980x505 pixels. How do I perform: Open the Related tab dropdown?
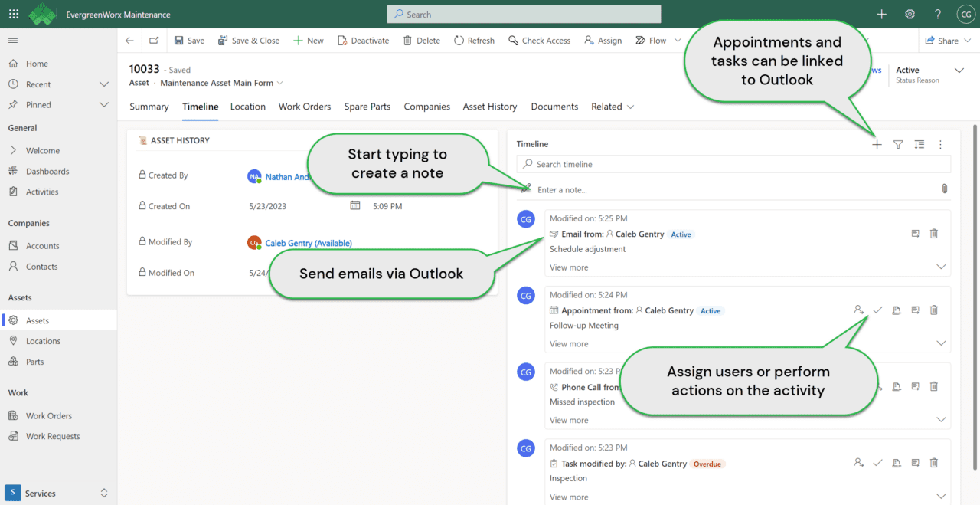(x=612, y=107)
